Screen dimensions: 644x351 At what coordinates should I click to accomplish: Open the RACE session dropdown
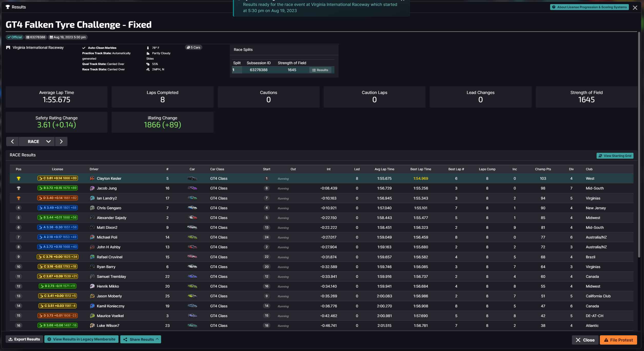tap(37, 141)
